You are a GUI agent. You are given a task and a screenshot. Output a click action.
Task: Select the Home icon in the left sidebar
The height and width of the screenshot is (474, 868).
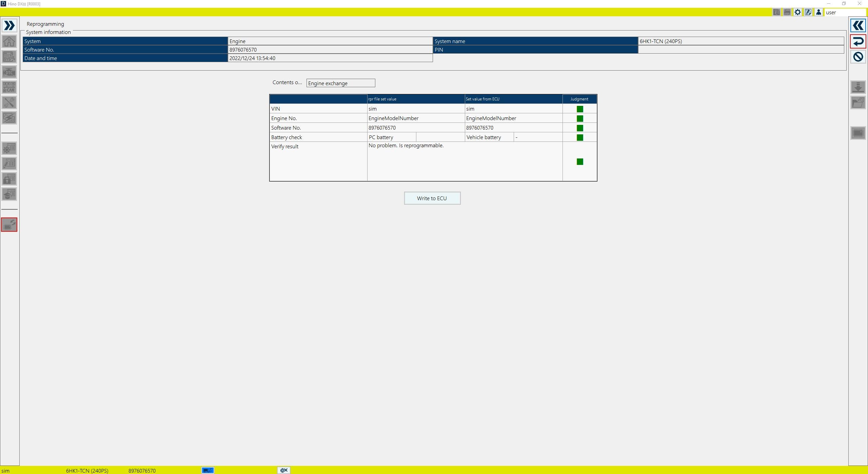9,41
